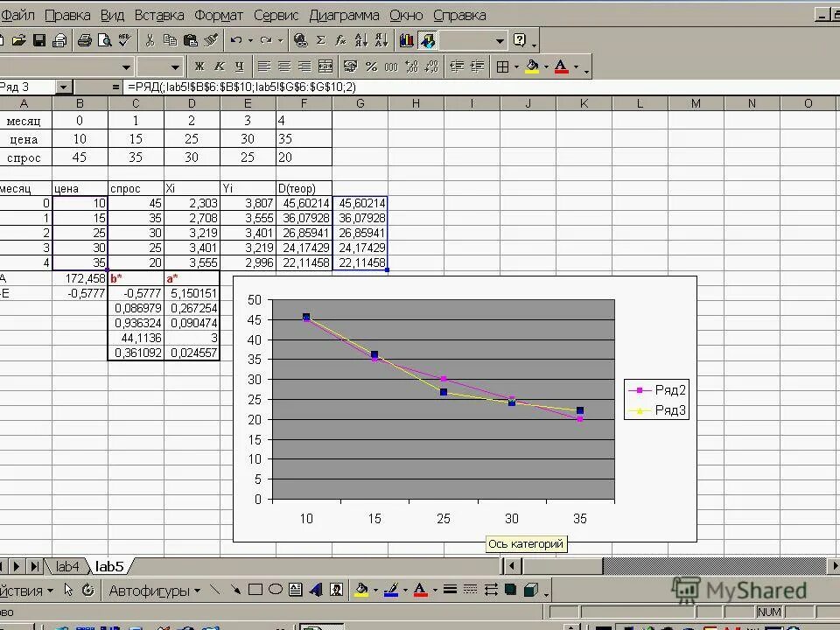This screenshot has width=840, height=630.
Task: Apply currency format icon
Action: pyautogui.click(x=350, y=66)
